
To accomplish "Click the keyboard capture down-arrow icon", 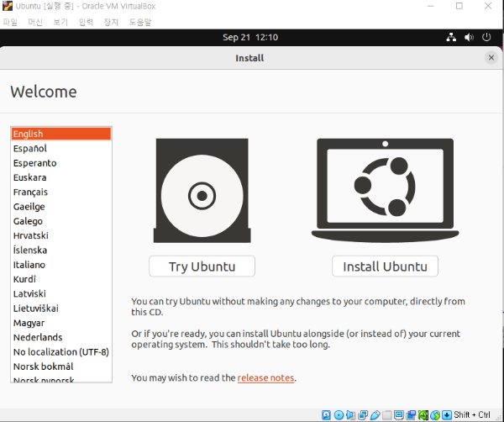I will (447, 415).
